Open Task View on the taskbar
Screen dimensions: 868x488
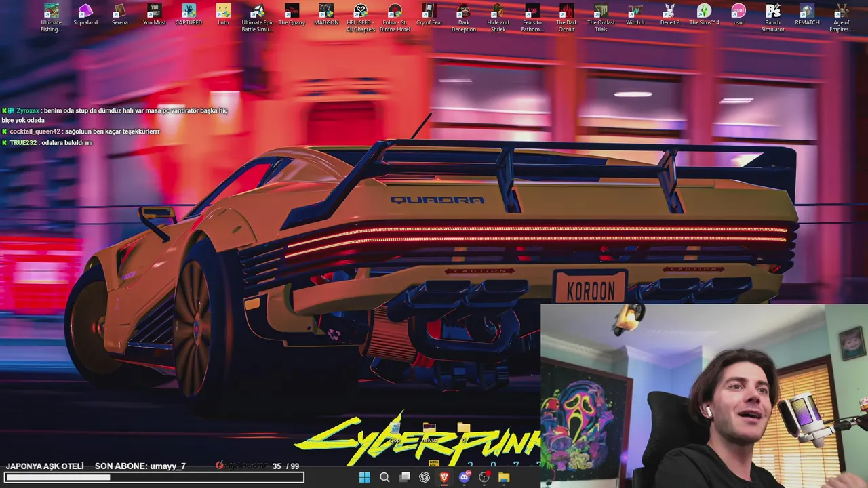tap(405, 477)
